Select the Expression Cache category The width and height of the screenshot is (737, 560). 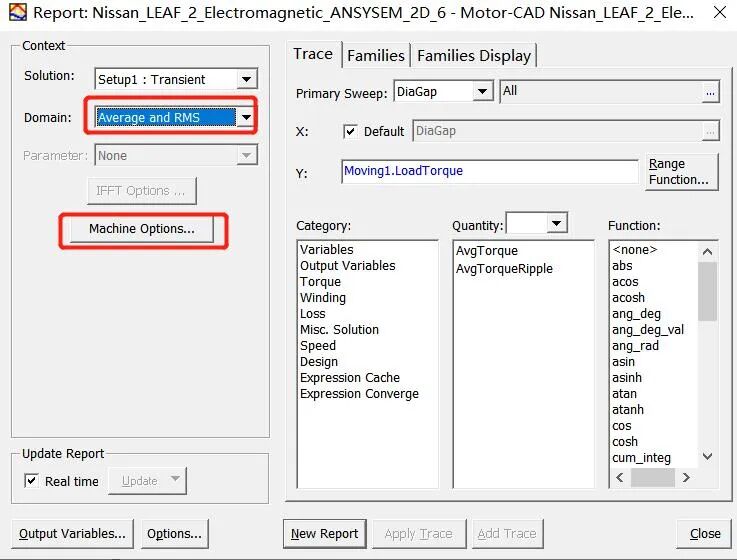[x=350, y=378]
